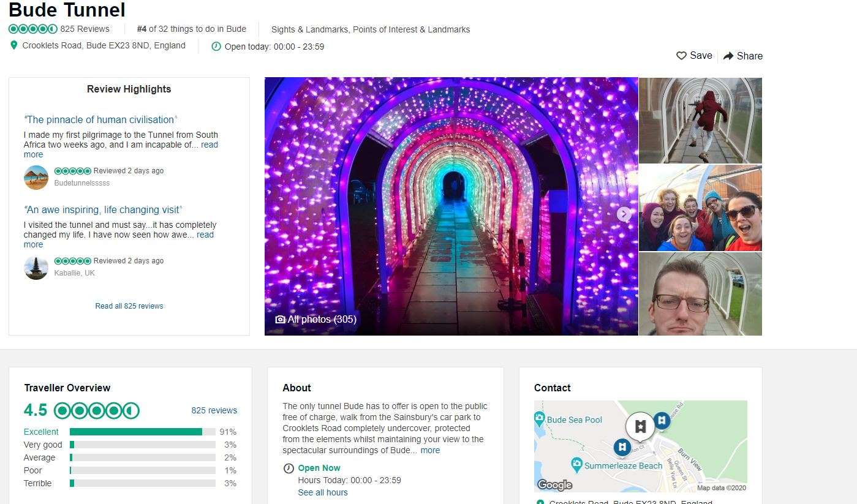857x504 pixels.
Task: Click the clock icon beside Open today
Action: (216, 47)
